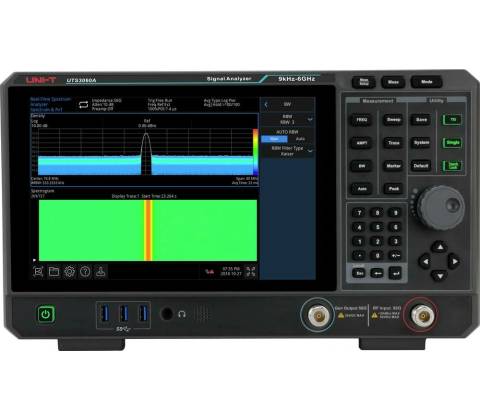This screenshot has width=480, height=420.
Task: Click the Trace key
Action: (394, 143)
